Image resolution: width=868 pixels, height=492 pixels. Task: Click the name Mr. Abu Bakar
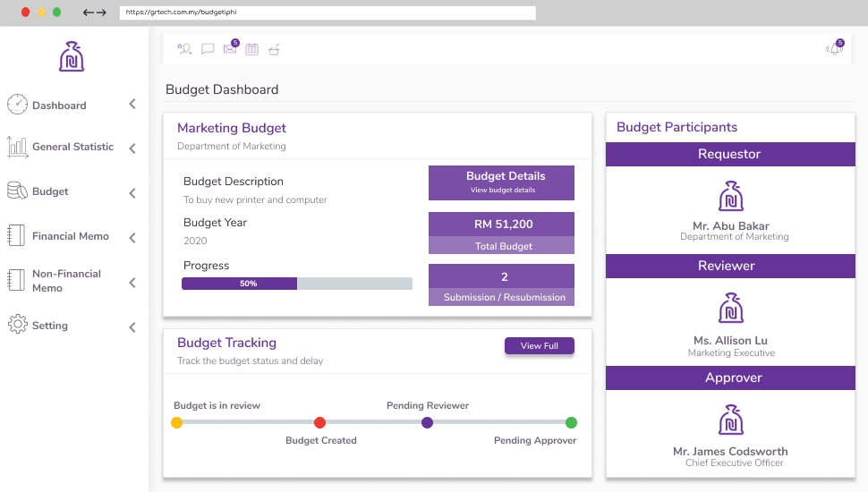tap(731, 225)
